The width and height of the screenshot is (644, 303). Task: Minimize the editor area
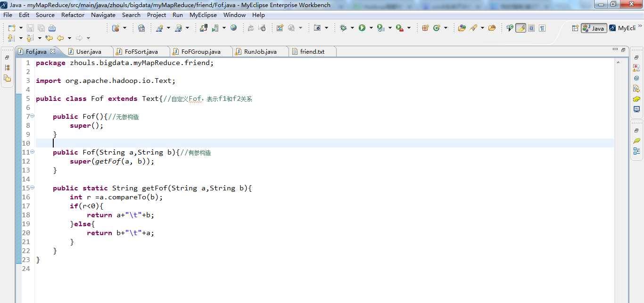click(x=615, y=49)
